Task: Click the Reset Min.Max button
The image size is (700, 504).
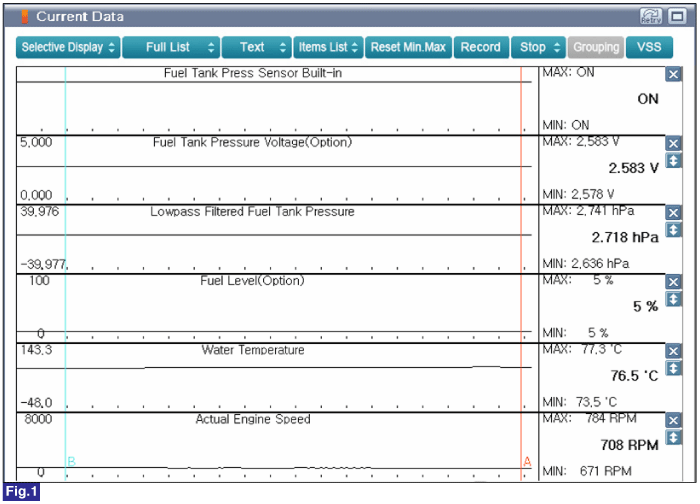Action: (408, 47)
